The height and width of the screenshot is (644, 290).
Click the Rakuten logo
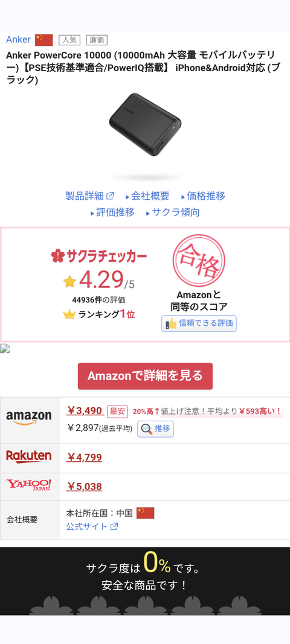point(29,457)
